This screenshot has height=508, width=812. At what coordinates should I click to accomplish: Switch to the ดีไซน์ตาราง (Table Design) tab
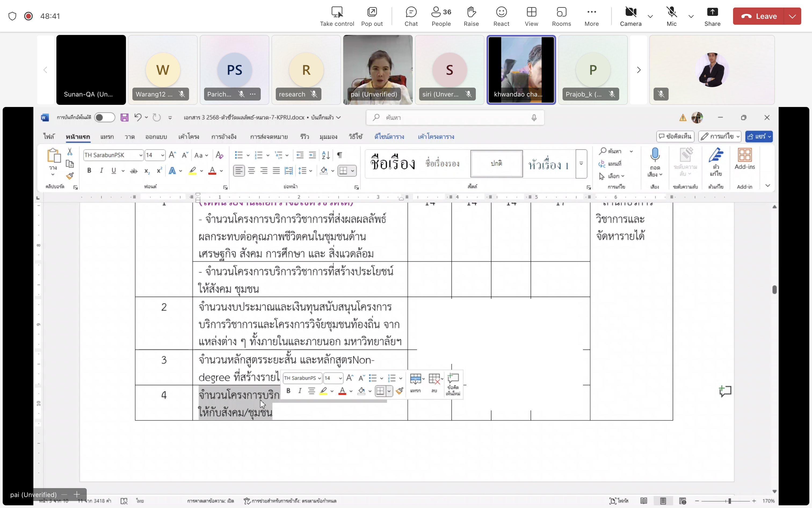[389, 137]
